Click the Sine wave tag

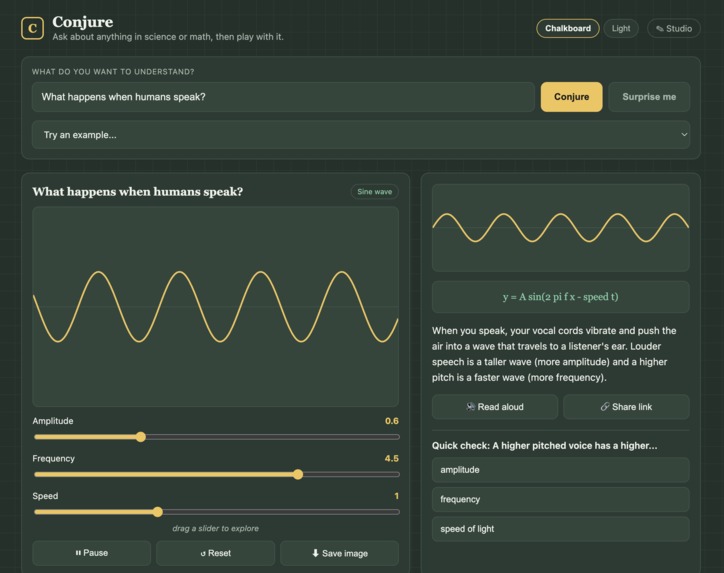374,192
